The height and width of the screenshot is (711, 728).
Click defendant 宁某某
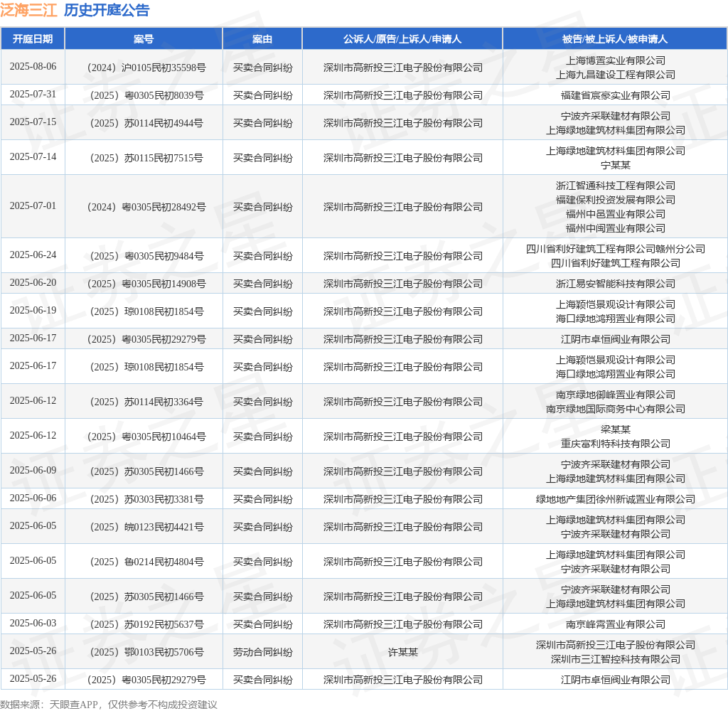pos(615,166)
